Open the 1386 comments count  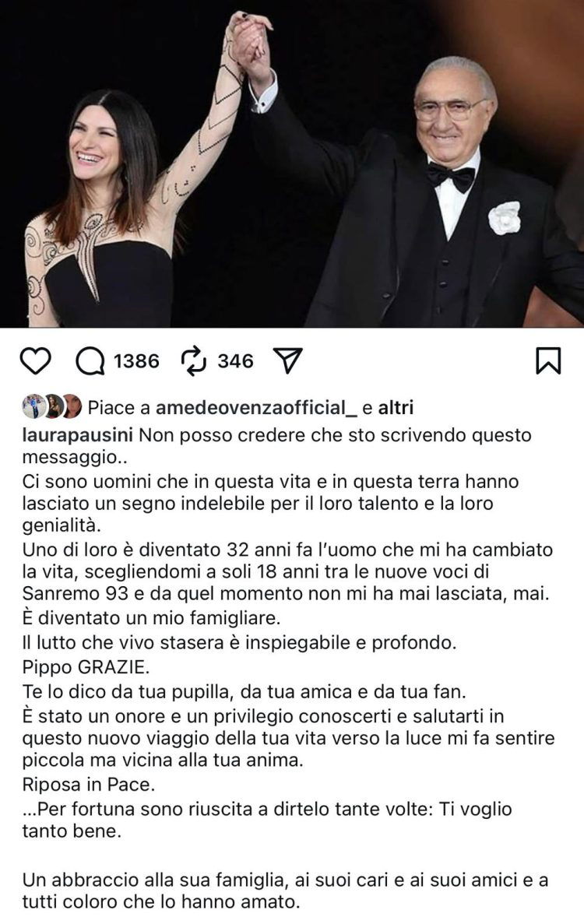[x=136, y=360]
